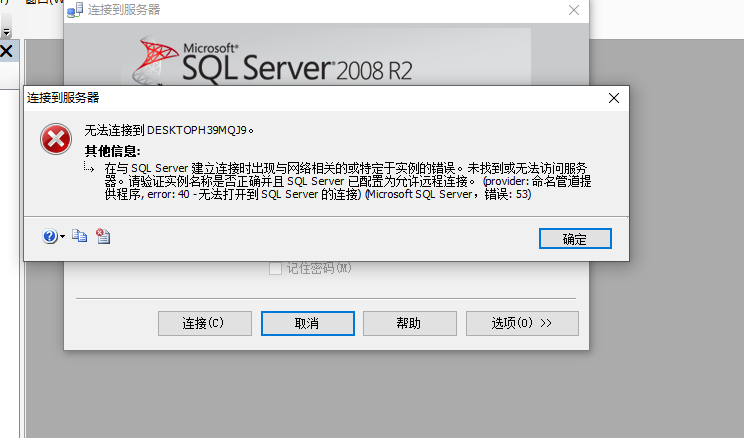Copy error message text icon
Image resolution: width=744 pixels, height=438 pixels.
79,236
